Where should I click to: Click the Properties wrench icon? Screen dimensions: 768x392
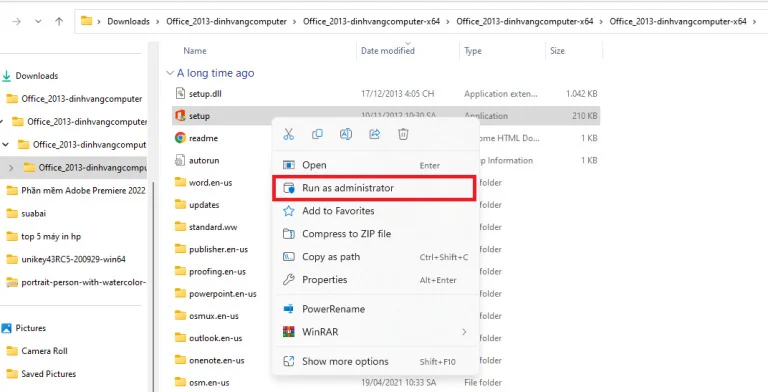point(288,280)
